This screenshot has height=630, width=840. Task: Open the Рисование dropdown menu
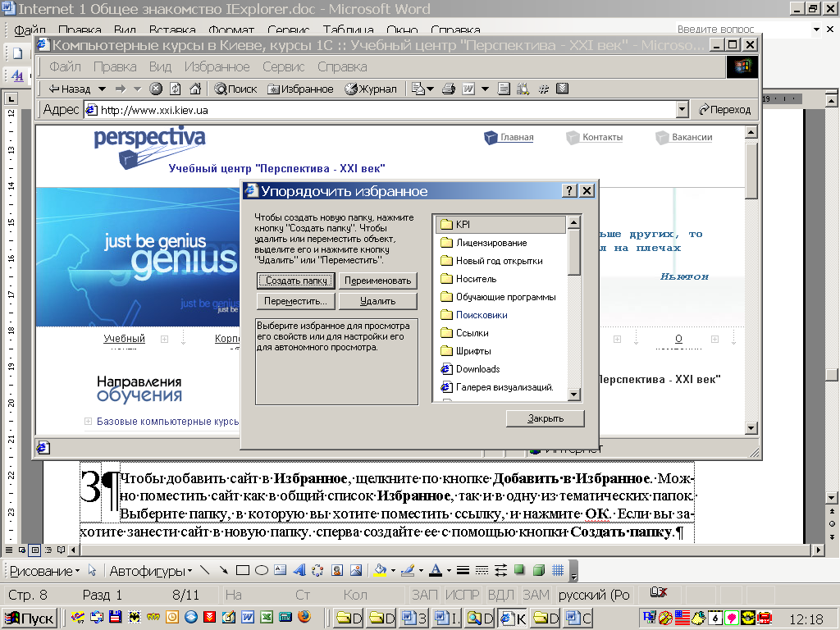(44, 571)
